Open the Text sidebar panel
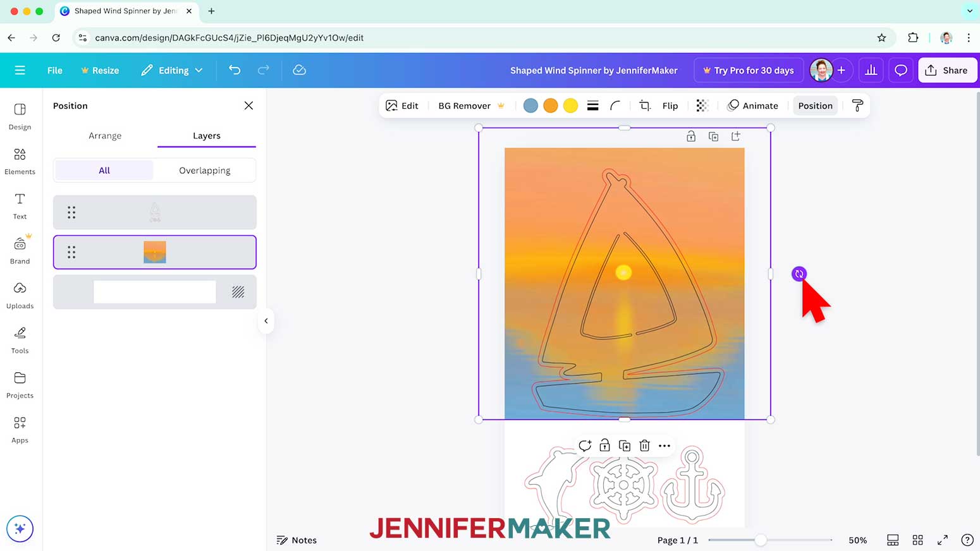 point(20,206)
